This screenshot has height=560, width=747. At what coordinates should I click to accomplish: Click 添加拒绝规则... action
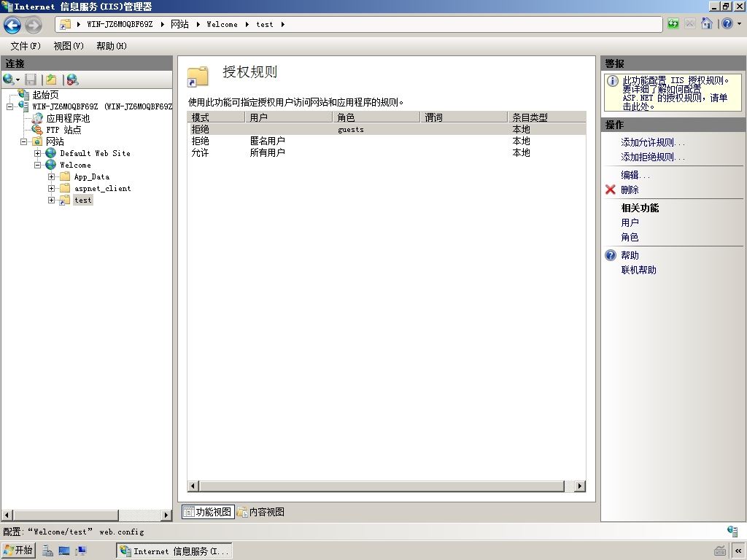tap(653, 157)
